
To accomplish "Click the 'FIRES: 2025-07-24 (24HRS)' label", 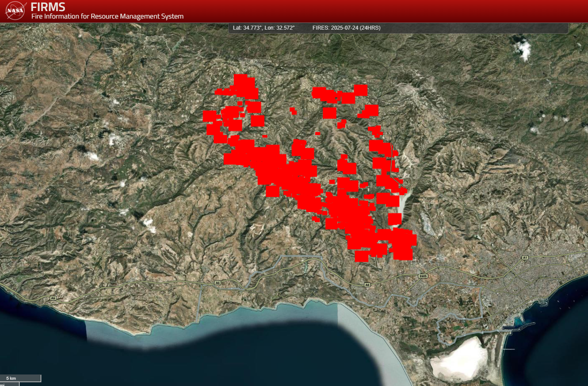I will (346, 28).
